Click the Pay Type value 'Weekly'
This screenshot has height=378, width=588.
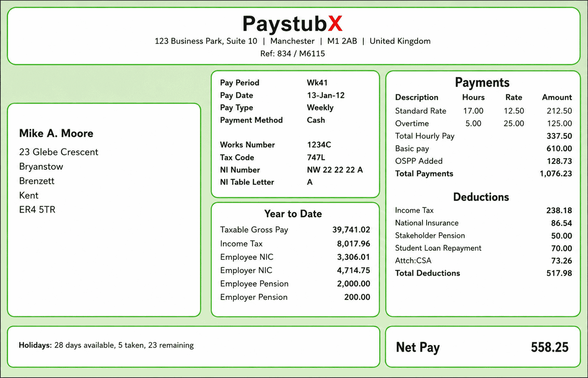(x=320, y=107)
